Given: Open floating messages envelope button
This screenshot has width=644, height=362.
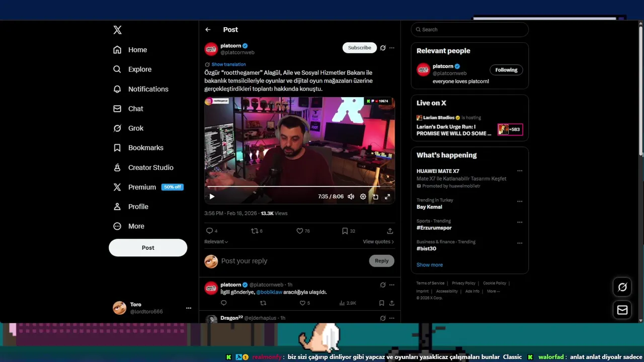Looking at the screenshot, I should point(622,310).
